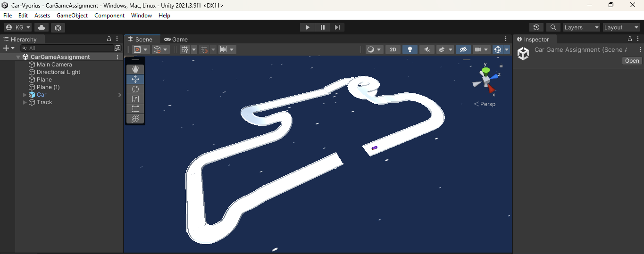Open the Help menu

[x=164, y=16]
